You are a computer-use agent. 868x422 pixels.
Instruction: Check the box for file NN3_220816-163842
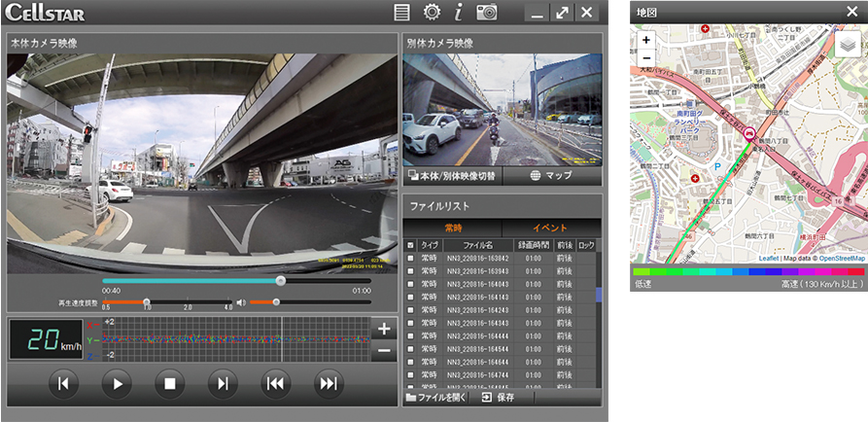410,259
